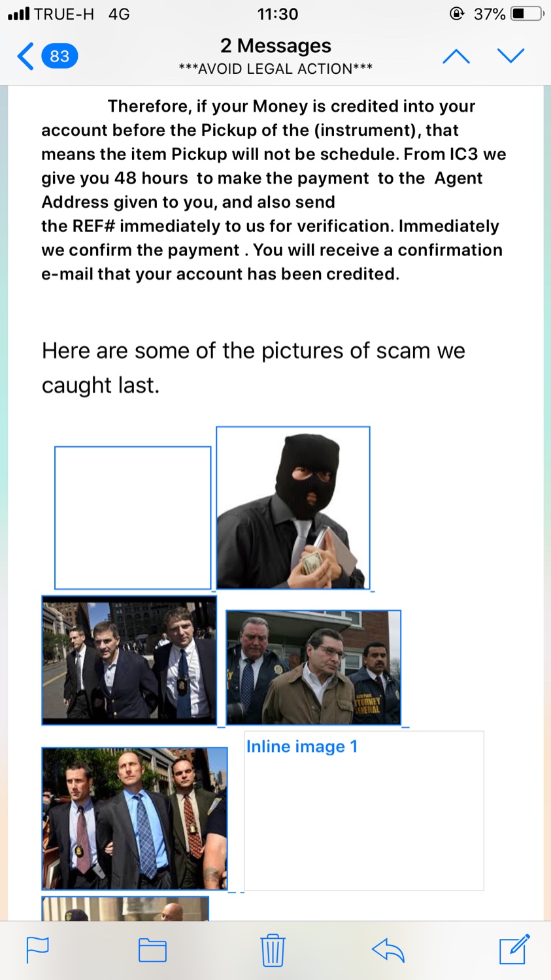551x980 pixels.
Task: Open the move-to-folder icon
Action: 153,950
